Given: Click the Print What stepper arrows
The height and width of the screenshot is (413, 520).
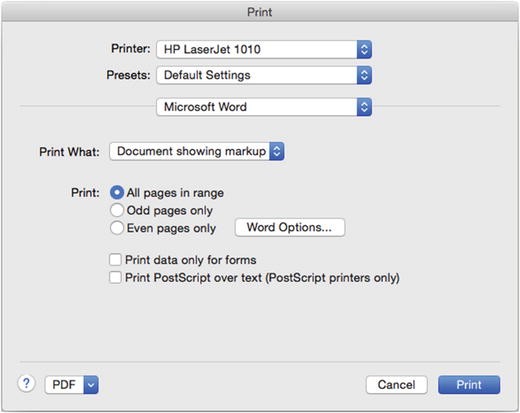Looking at the screenshot, I should 277,151.
